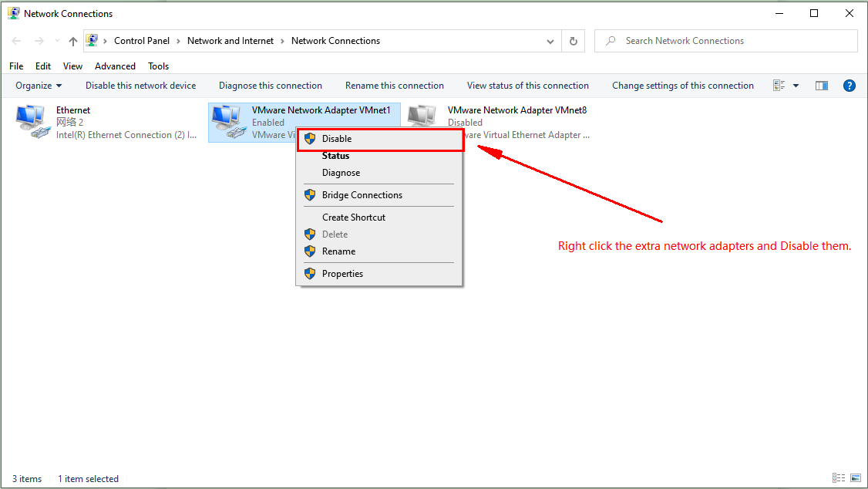Screen dimensions: 868x489
Task: Click the Back navigation arrow
Action: 17,41
